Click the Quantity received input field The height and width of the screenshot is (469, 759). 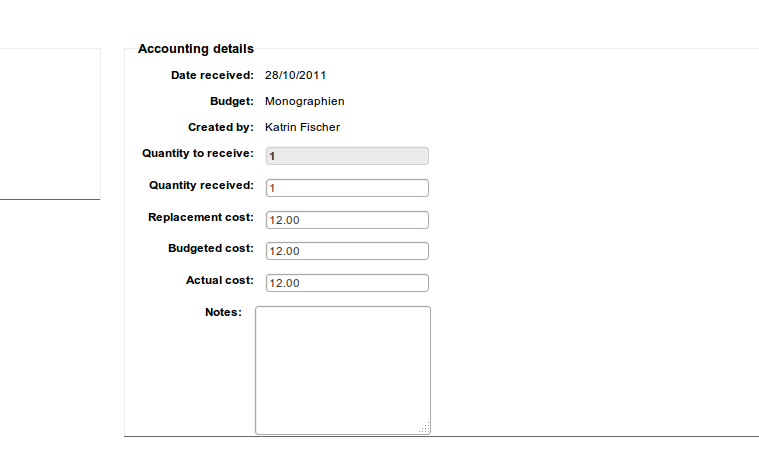coord(346,188)
